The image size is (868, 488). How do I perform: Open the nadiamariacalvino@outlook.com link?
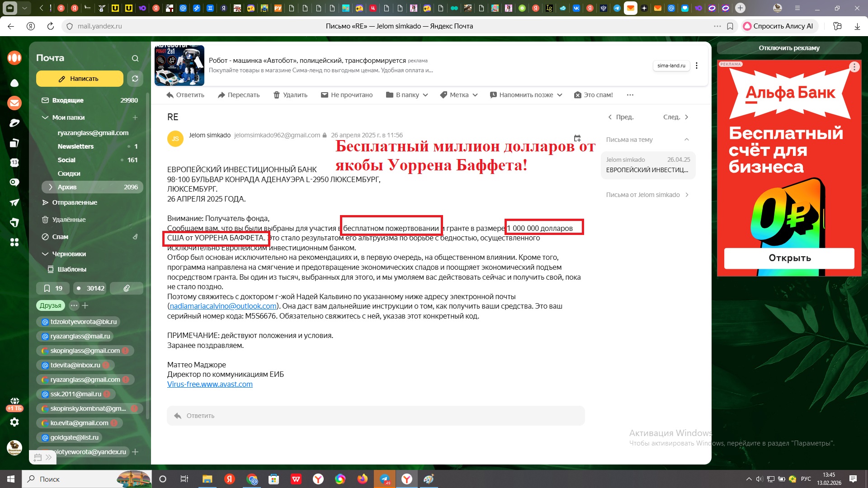pyautogui.click(x=223, y=306)
